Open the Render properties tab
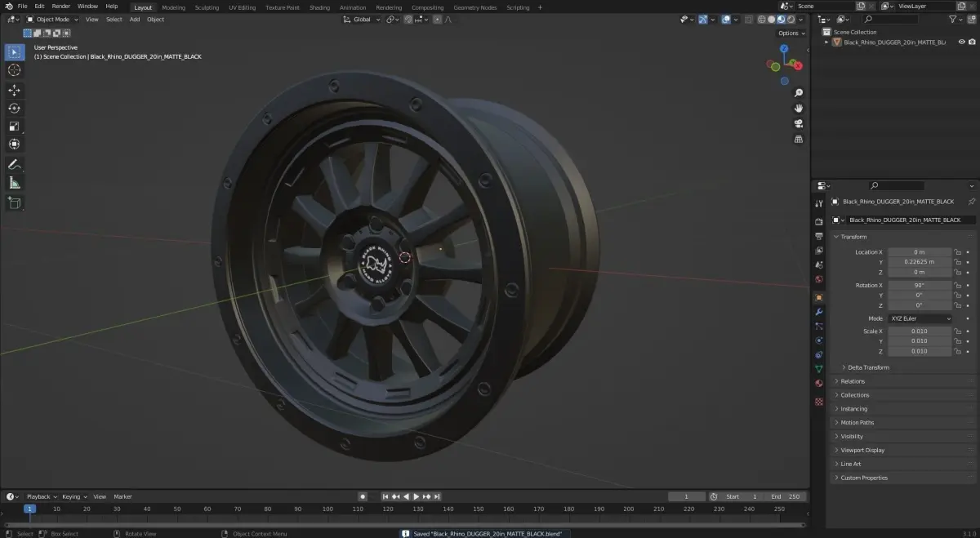980x538 pixels. pyautogui.click(x=819, y=221)
